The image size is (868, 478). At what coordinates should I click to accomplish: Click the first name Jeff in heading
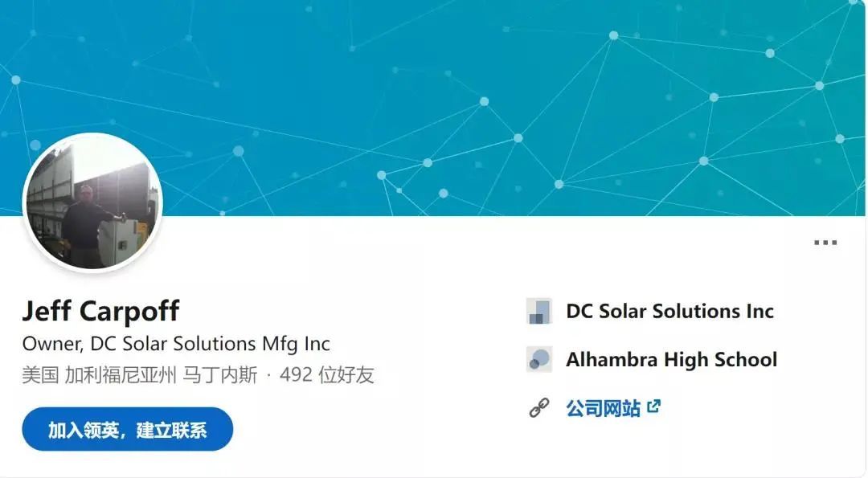coord(49,311)
